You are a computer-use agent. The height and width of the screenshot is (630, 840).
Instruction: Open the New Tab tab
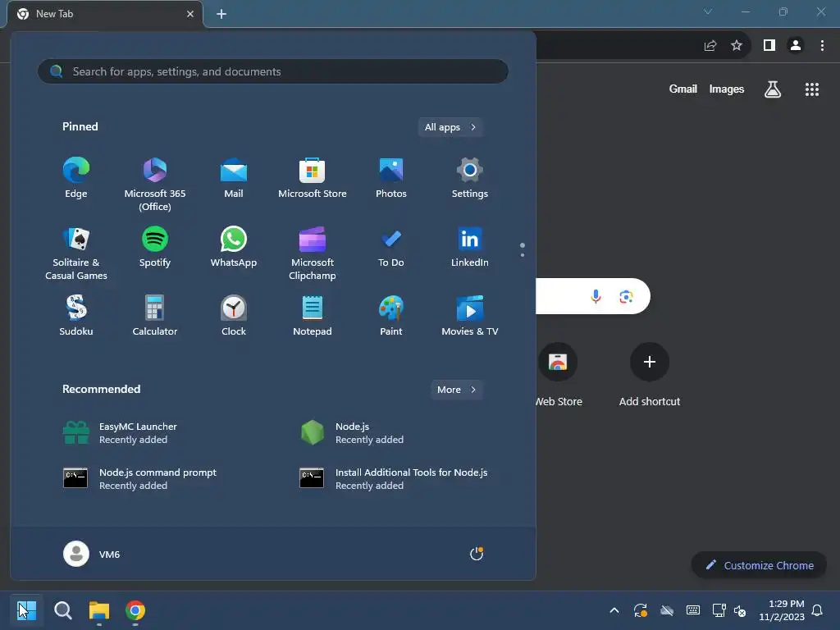(105, 14)
